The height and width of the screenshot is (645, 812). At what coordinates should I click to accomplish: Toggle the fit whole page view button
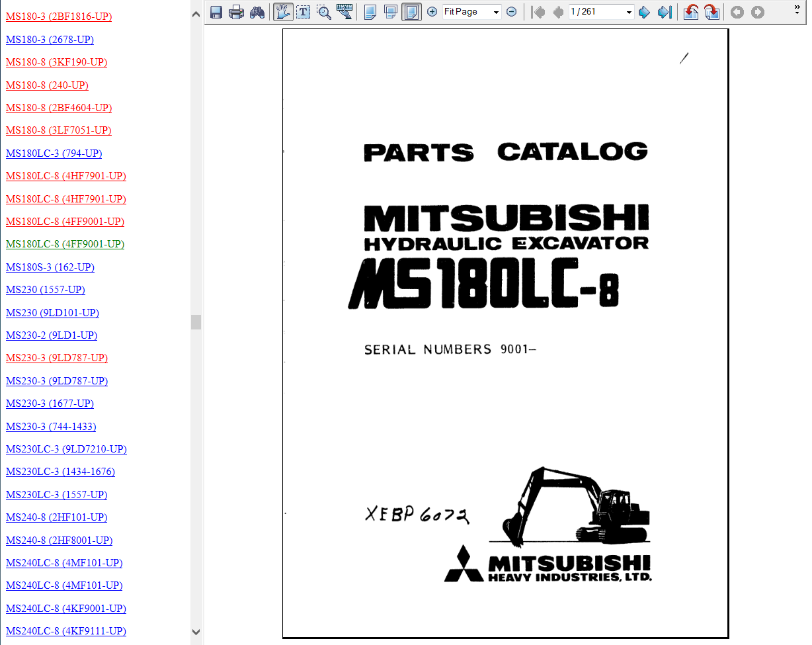(x=411, y=12)
